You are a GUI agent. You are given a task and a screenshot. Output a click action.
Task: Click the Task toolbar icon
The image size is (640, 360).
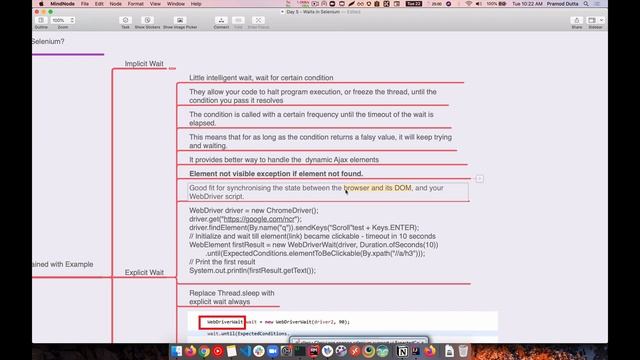(125, 20)
